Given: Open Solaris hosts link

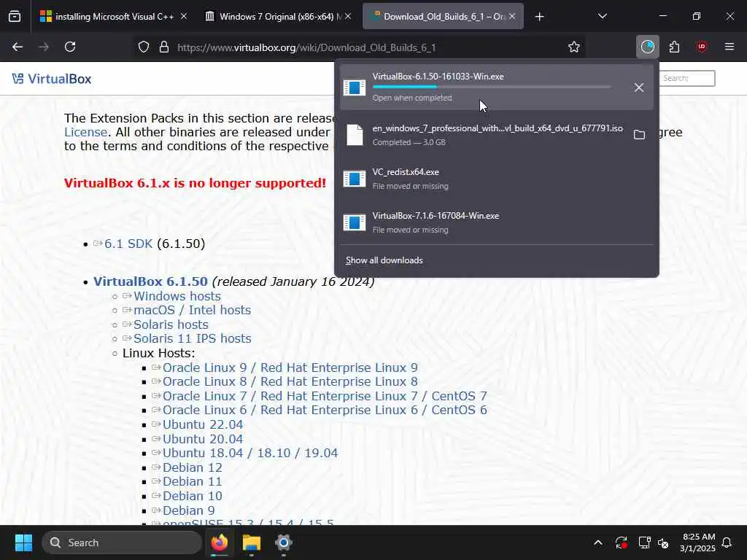Looking at the screenshot, I should [x=171, y=324].
